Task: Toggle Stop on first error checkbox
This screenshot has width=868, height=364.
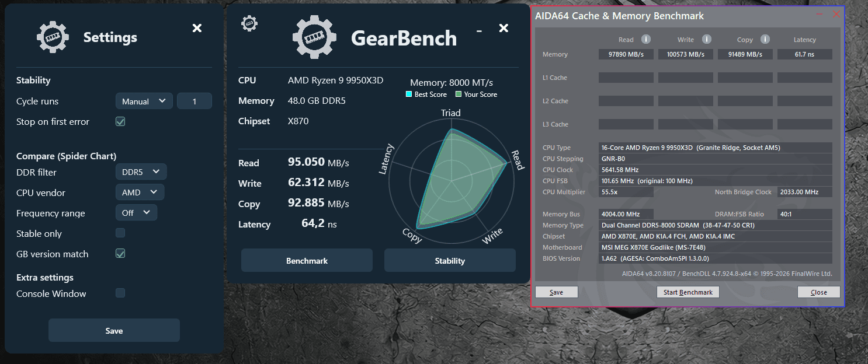Action: [x=120, y=121]
